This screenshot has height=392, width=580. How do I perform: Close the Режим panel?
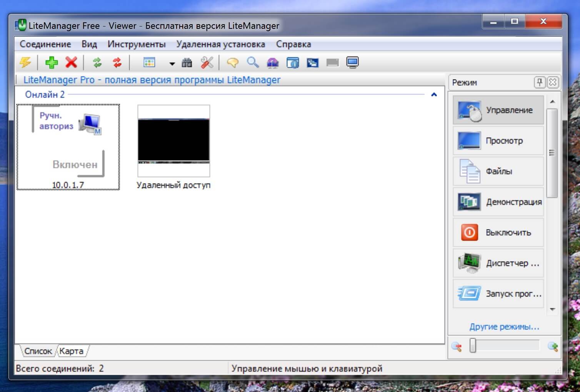[553, 82]
